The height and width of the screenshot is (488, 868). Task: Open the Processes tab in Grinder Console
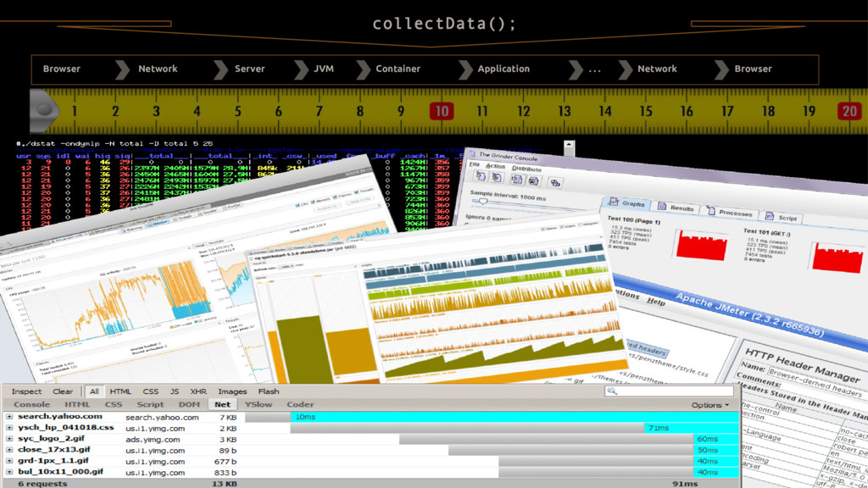[x=729, y=212]
